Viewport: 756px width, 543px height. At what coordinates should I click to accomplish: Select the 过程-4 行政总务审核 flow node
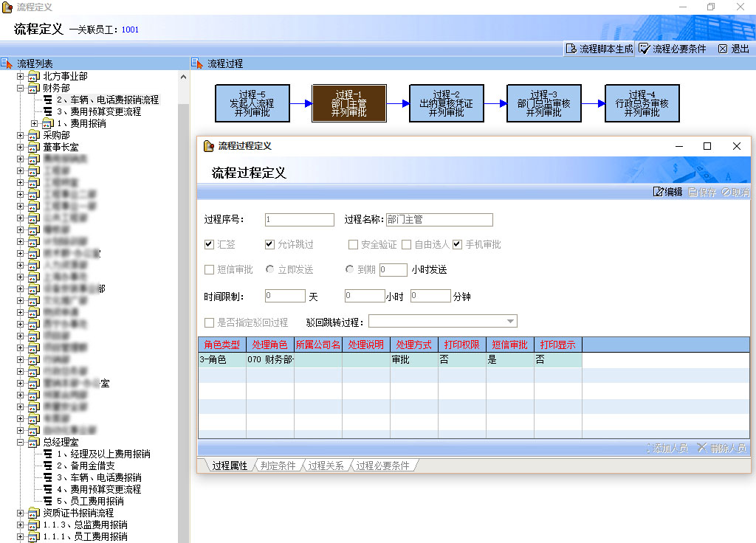click(x=642, y=103)
